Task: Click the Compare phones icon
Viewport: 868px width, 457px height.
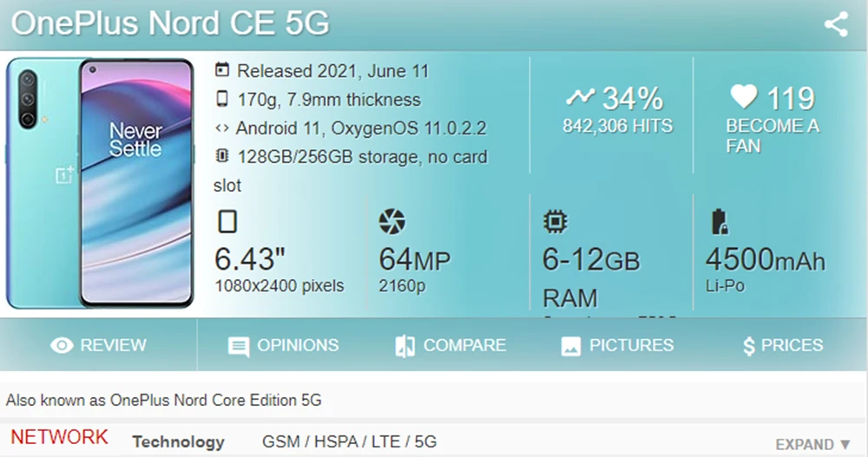Action: pos(404,346)
